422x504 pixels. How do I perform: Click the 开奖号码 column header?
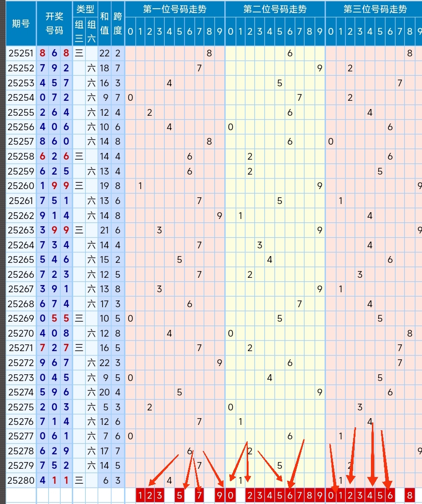[54, 24]
